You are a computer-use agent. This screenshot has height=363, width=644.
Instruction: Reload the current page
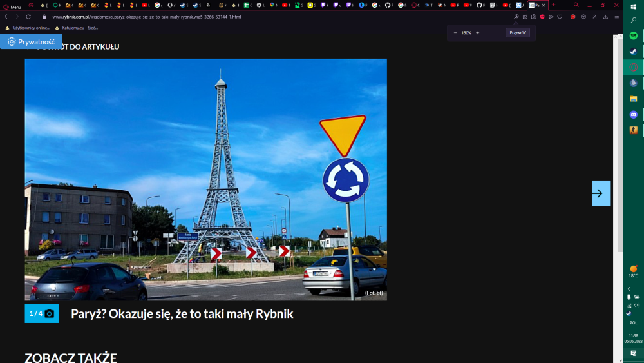tap(28, 17)
